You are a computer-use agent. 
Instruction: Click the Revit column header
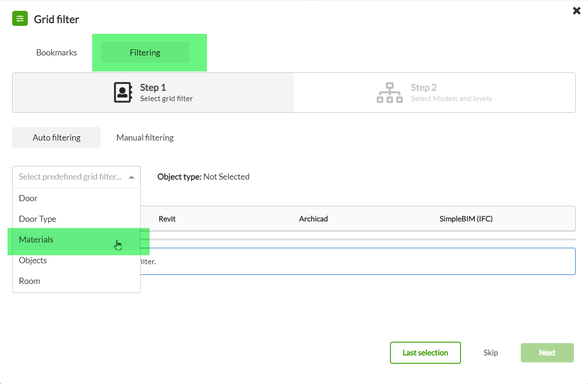coord(167,219)
